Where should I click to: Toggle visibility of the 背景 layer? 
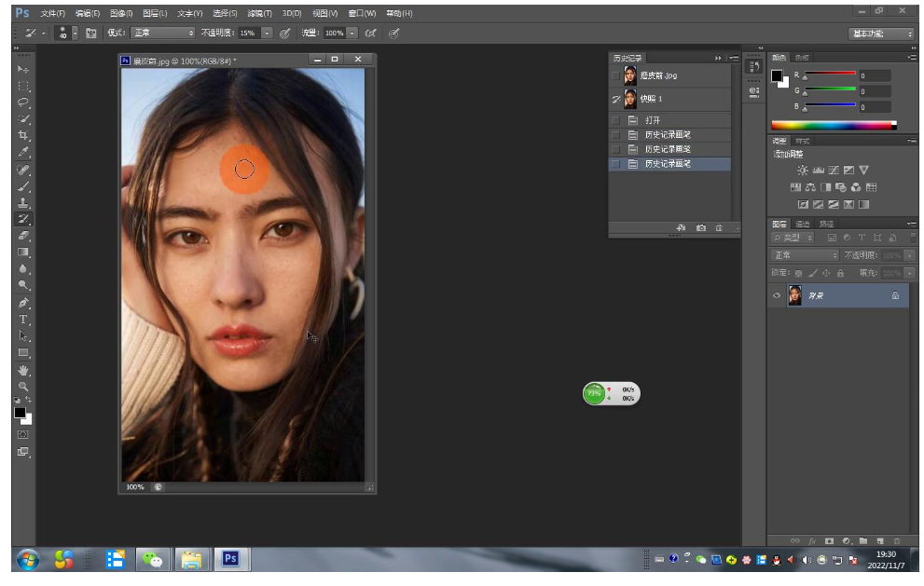click(x=777, y=295)
